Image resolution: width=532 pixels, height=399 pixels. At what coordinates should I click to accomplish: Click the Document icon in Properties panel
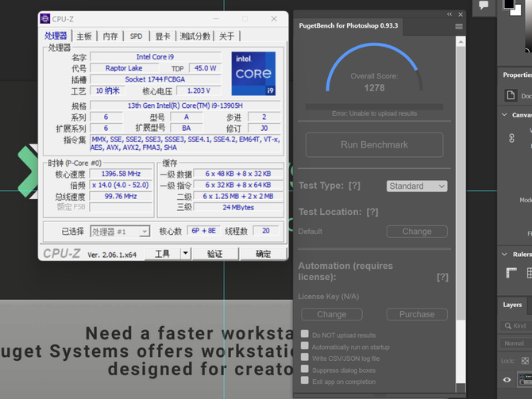tap(511, 95)
